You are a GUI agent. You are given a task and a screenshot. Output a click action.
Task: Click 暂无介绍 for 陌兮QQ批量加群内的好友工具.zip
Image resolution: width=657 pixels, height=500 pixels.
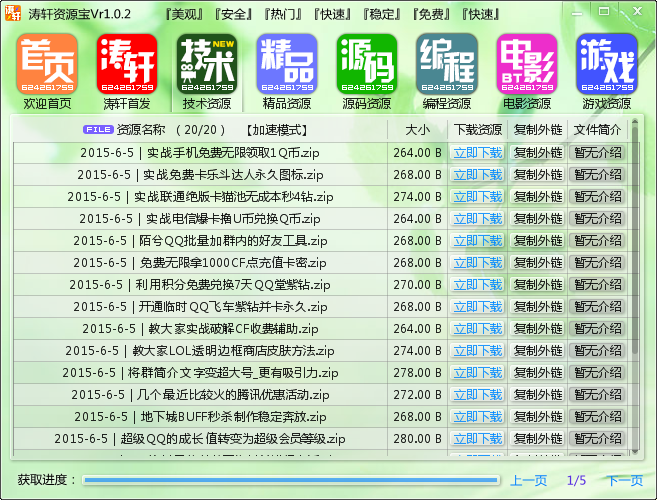(598, 241)
